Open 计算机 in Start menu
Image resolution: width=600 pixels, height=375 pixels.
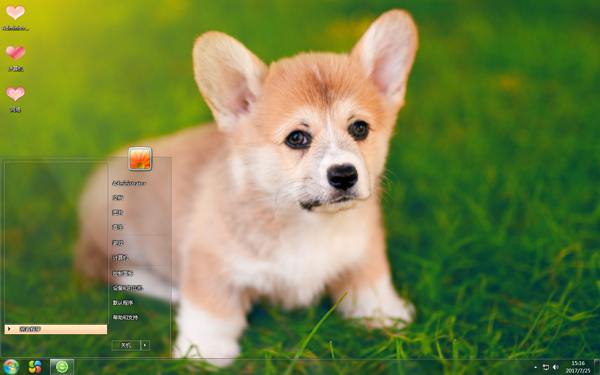click(120, 258)
